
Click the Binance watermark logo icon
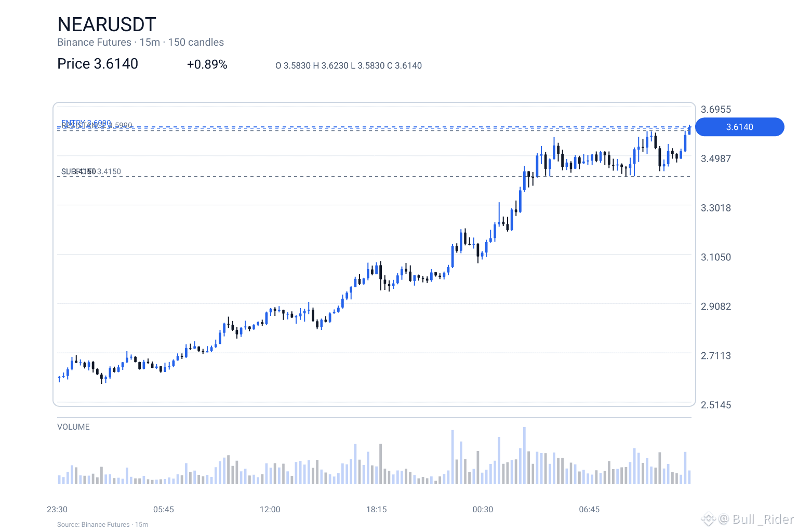[x=708, y=518]
